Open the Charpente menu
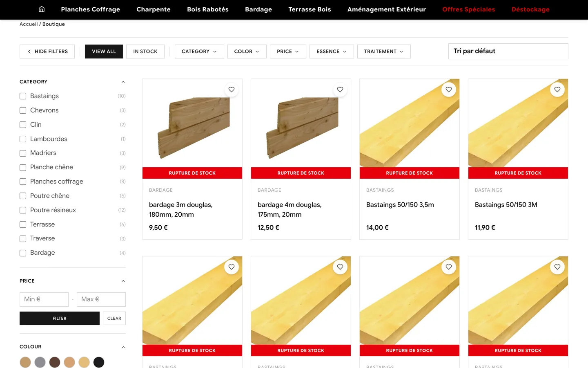The height and width of the screenshot is (368, 588). click(154, 9)
